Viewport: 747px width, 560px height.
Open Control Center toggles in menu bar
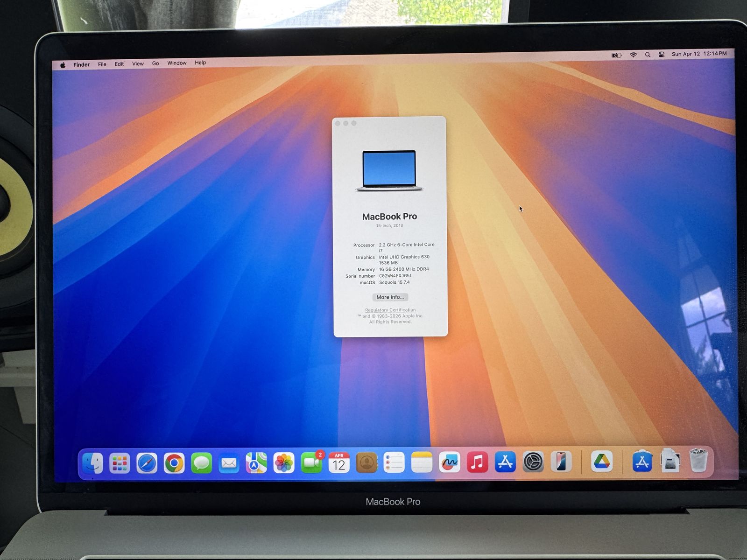[x=662, y=55]
